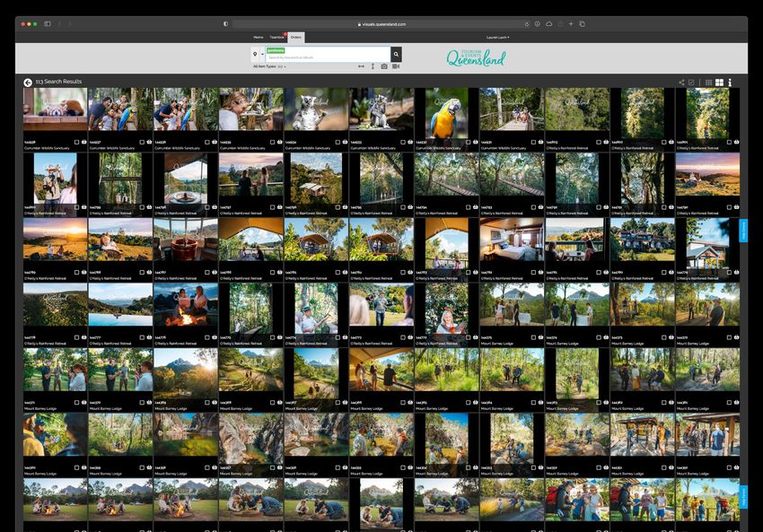Open the infinity pool at dusk thumbnail
763x532 pixels.
coord(120,304)
